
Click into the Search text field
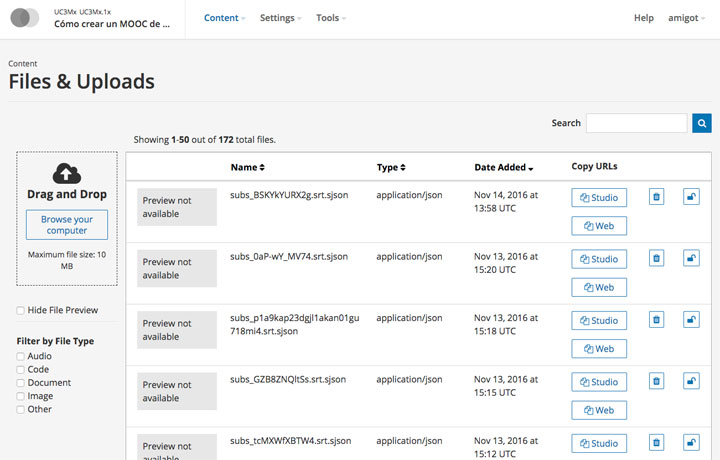click(636, 123)
